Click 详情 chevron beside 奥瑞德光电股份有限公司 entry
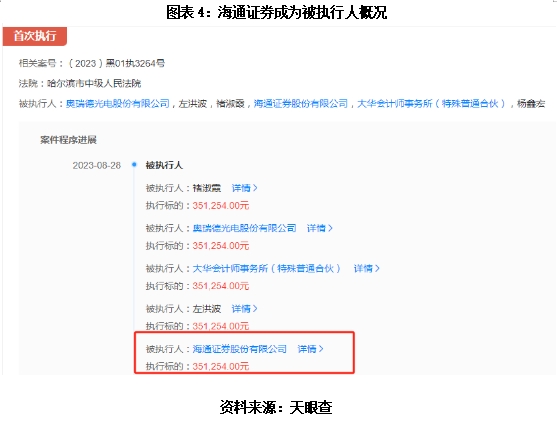Image resolution: width=557 pixels, height=421 pixels. [x=320, y=228]
